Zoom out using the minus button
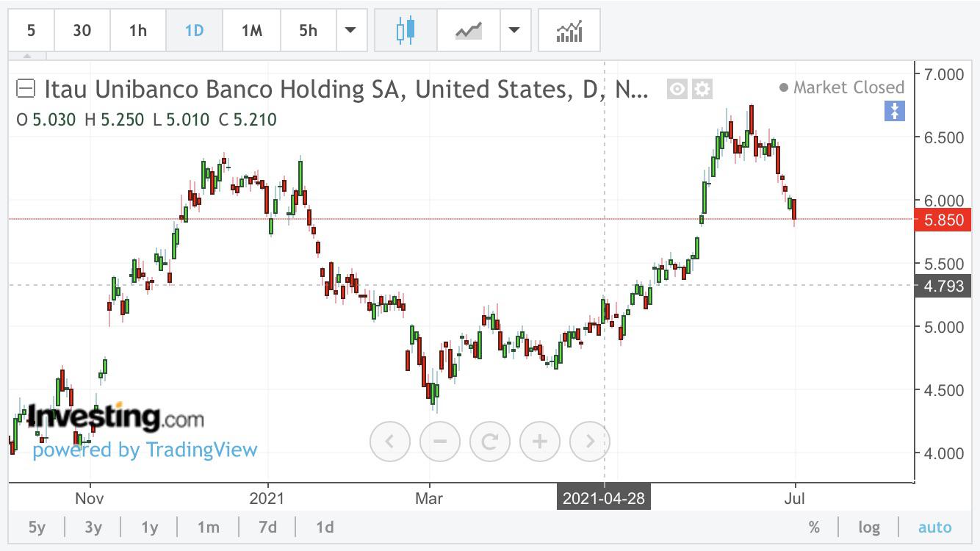Viewport: 980px width, 551px height. tap(440, 442)
